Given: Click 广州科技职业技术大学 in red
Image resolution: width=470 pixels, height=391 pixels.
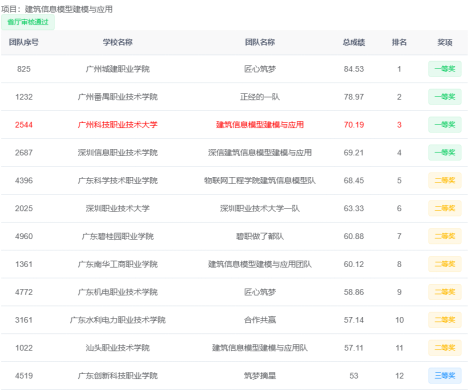Looking at the screenshot, I should [117, 125].
